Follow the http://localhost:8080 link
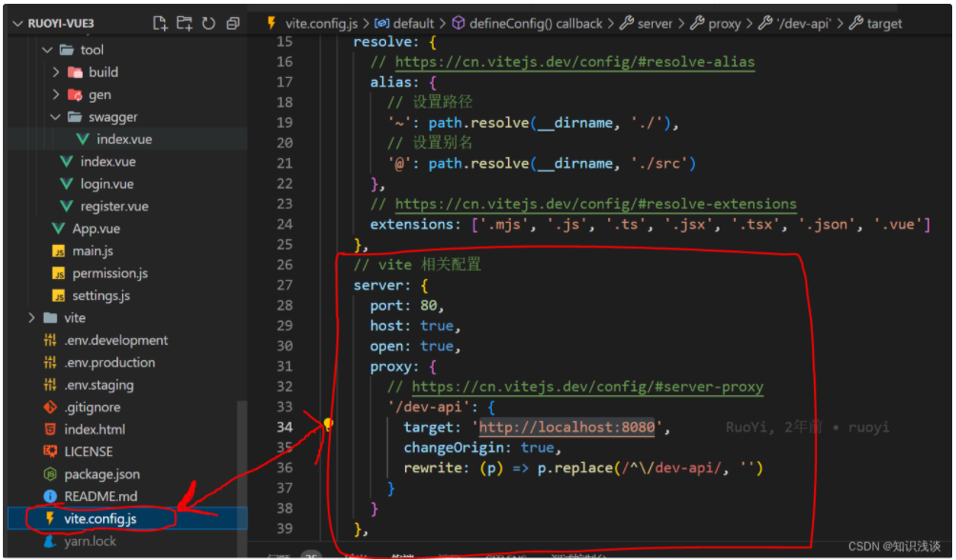The image size is (956, 560). (566, 428)
